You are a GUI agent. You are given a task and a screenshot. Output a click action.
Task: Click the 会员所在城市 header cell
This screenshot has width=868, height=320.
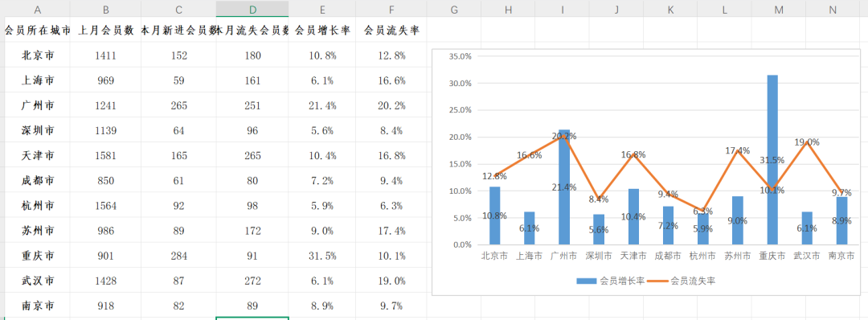pos(38,31)
